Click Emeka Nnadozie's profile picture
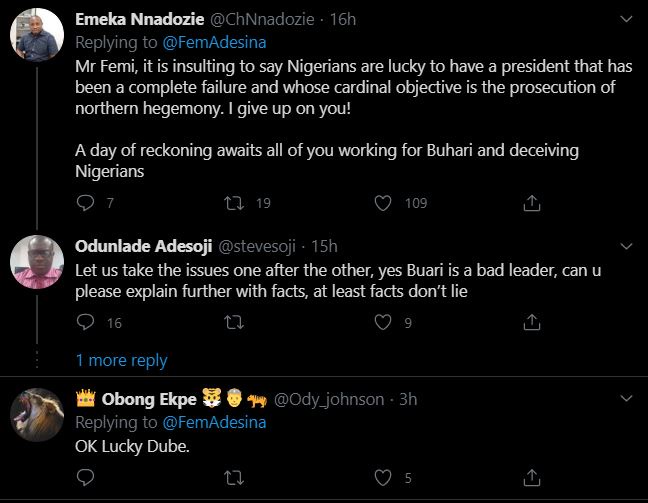 [38, 41]
